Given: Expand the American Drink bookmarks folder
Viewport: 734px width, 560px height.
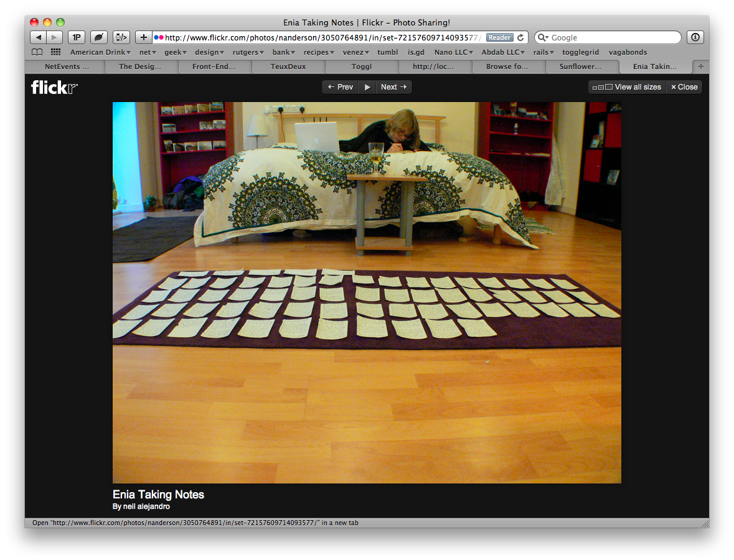Looking at the screenshot, I should 100,52.
